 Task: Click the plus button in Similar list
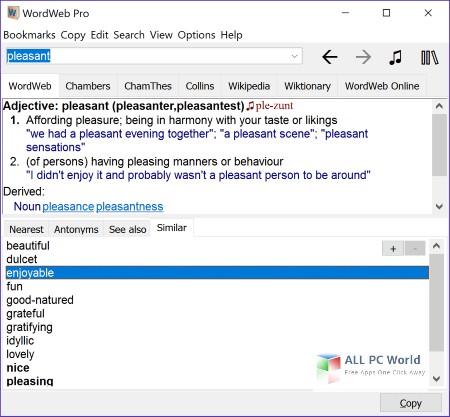[393, 249]
